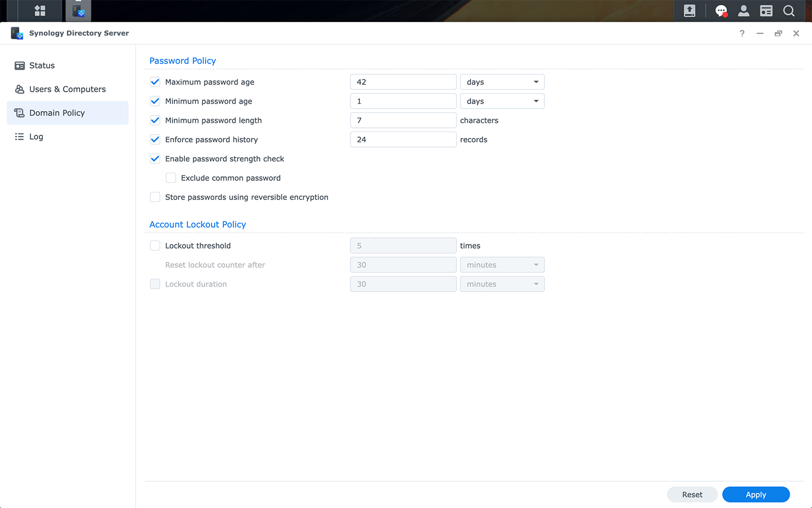Click the Apply button

tap(755, 495)
